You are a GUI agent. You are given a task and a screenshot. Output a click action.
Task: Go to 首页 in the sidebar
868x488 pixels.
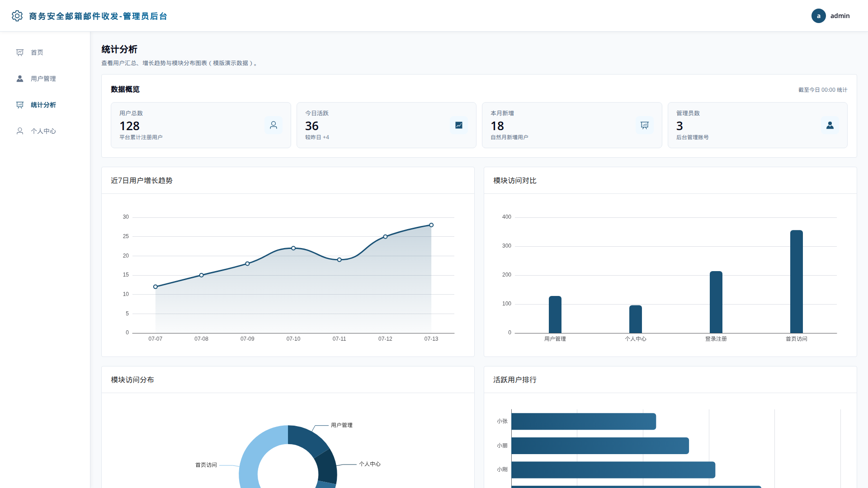coord(45,52)
